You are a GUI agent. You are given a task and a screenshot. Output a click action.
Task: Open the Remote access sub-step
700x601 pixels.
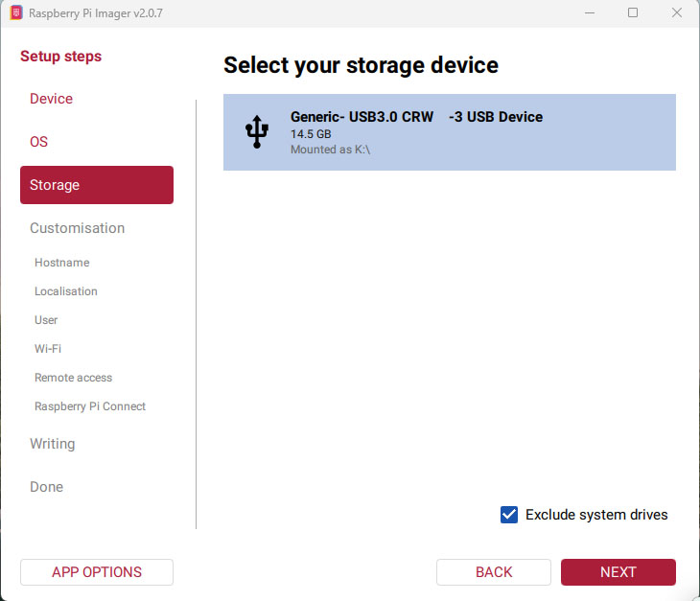click(73, 378)
